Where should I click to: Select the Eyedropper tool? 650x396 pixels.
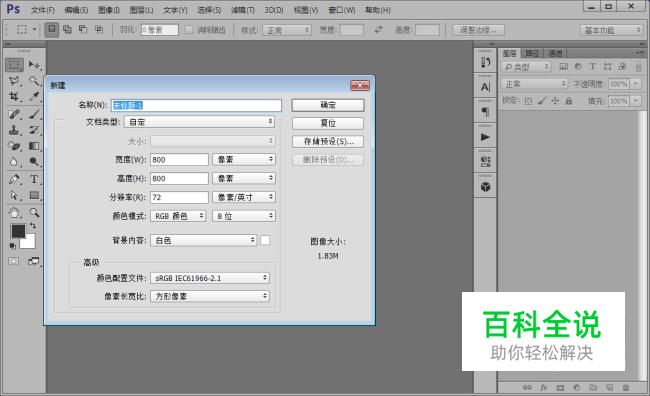point(34,97)
